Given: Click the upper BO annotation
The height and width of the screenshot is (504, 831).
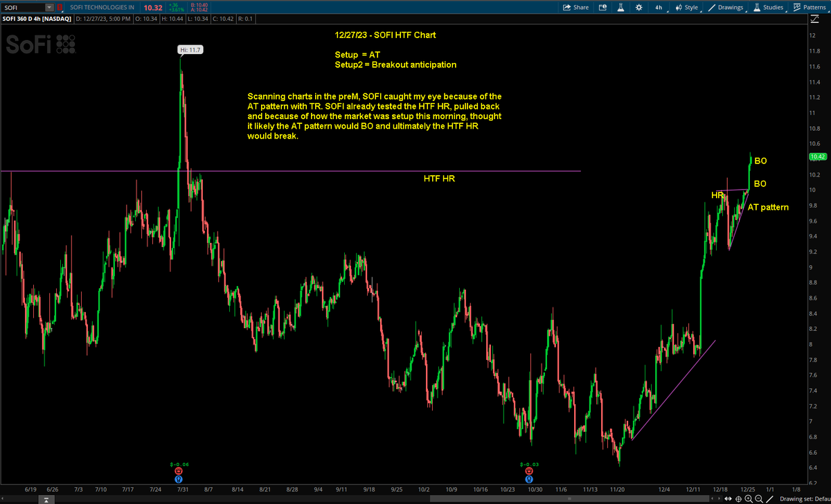Looking at the screenshot, I should (x=760, y=161).
